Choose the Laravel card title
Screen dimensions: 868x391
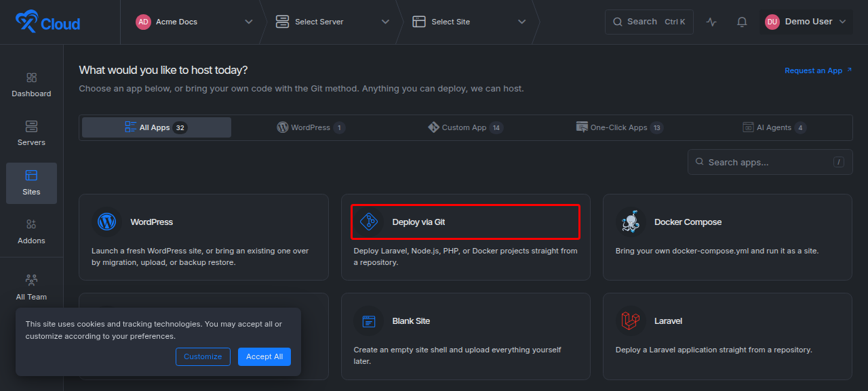(x=668, y=321)
